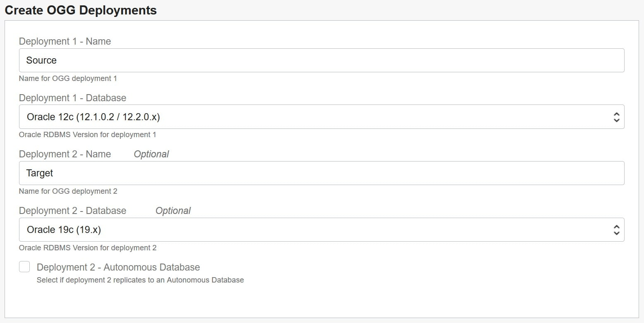
Task: Click the Optional tag beside Deployment 2 Name
Action: coord(151,154)
